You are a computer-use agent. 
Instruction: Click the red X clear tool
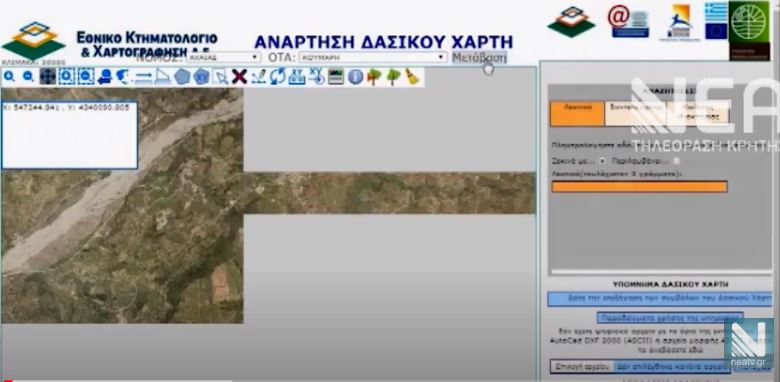(239, 77)
